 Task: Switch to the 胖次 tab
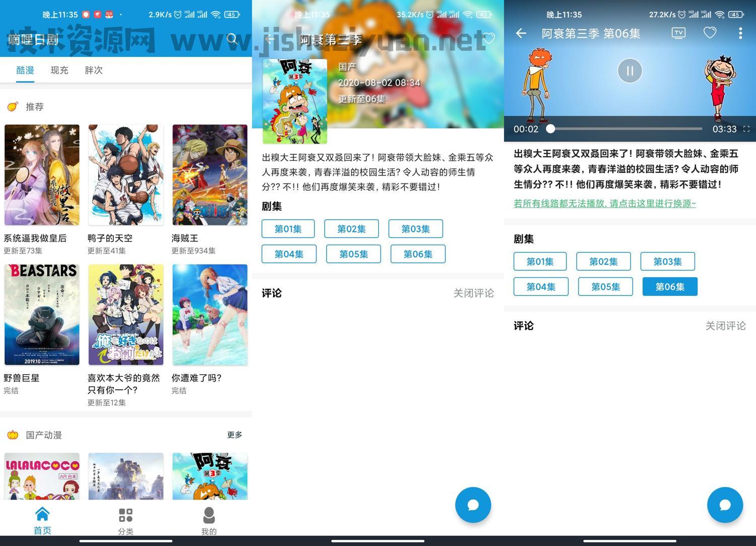coord(94,70)
